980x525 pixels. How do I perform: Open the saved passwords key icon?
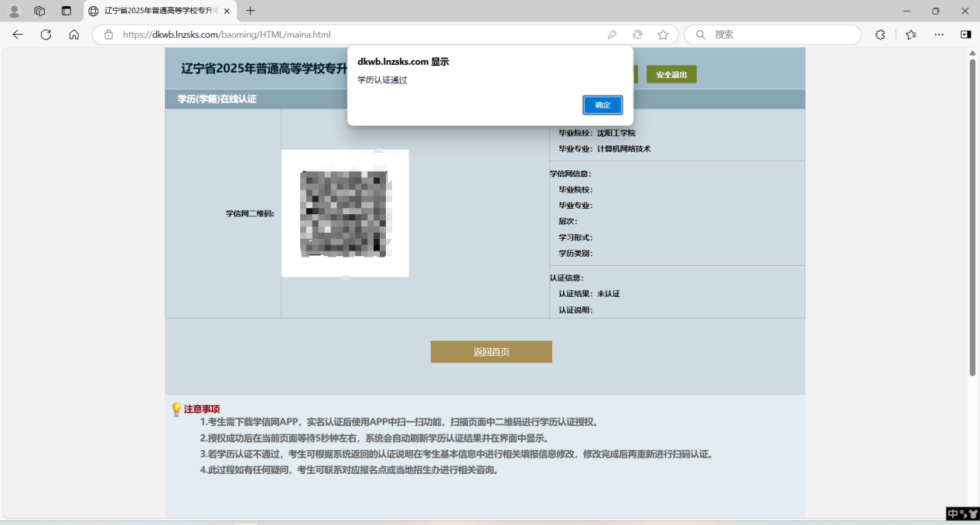612,35
